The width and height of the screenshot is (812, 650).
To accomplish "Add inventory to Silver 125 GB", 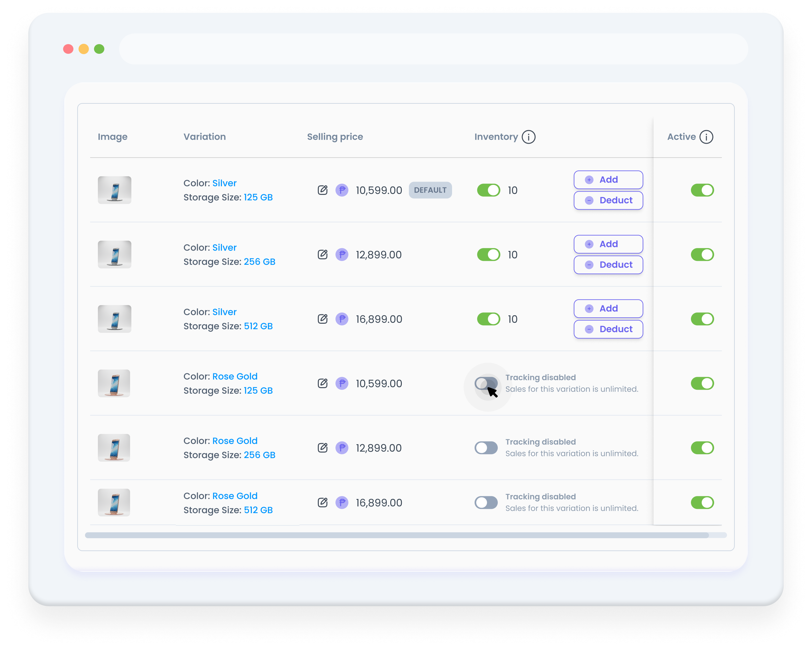I will 608,180.
